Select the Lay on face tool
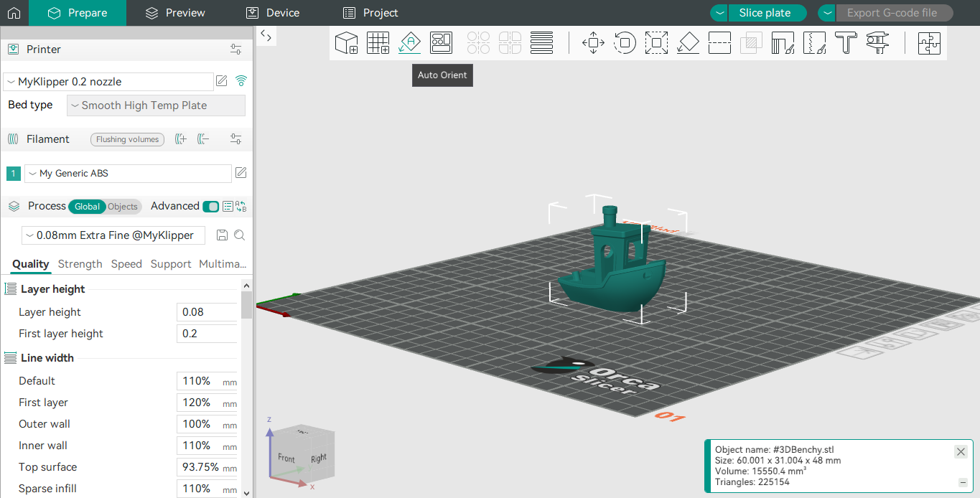The image size is (980, 498). tap(688, 43)
